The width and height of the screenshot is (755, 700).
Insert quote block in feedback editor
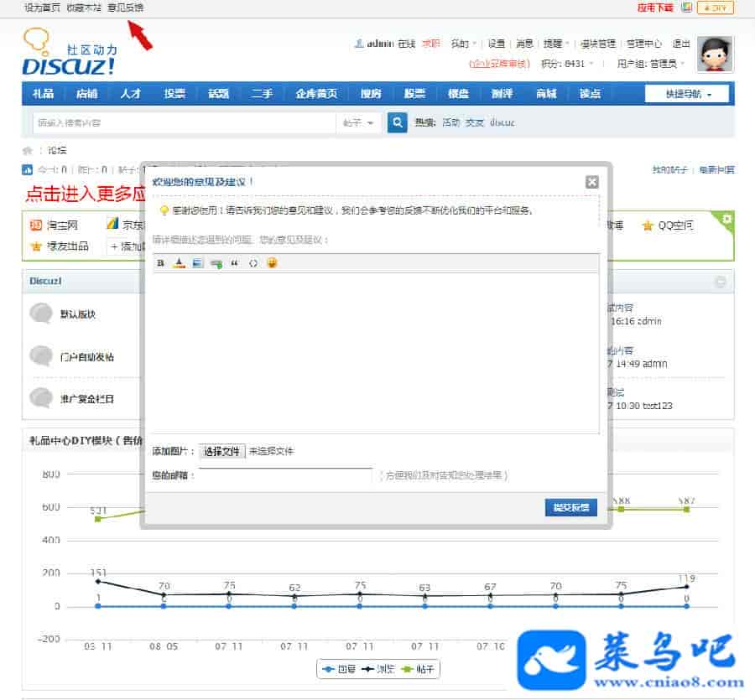(235, 263)
